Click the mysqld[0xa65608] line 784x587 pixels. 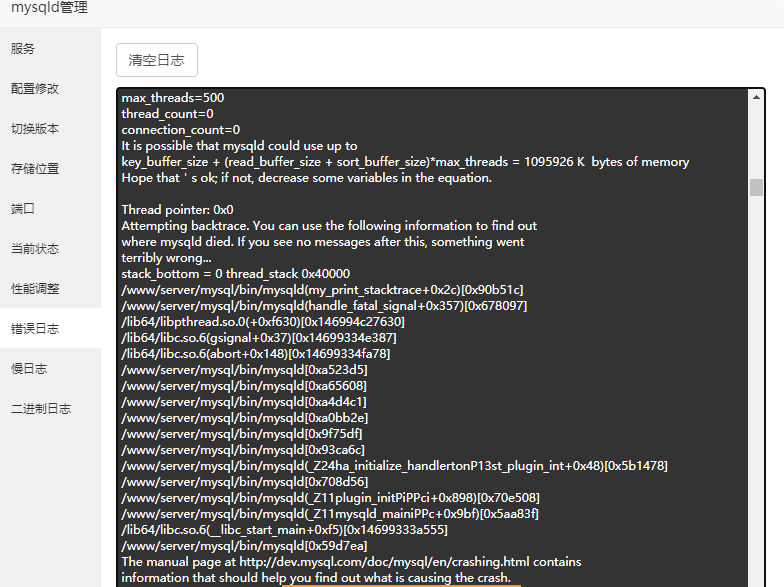point(244,386)
